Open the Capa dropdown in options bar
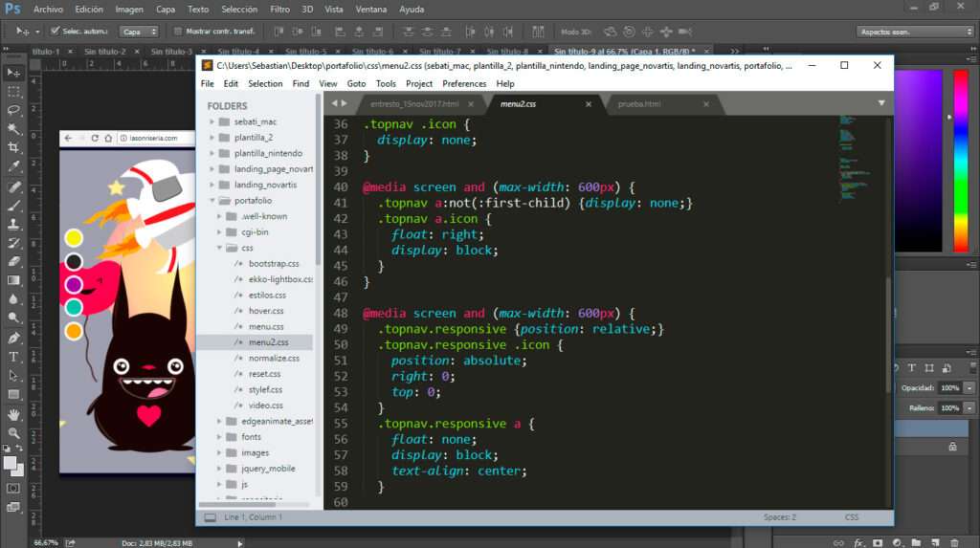 click(140, 31)
